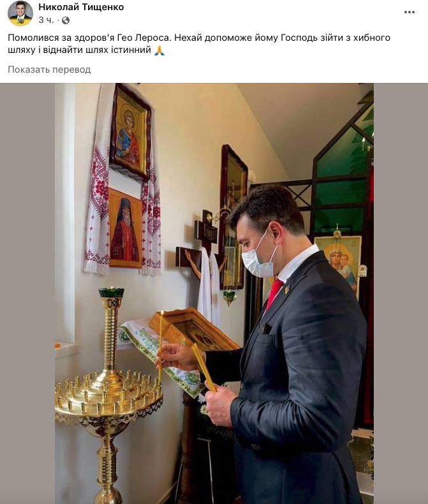Click the post text about Гео Лероса
Screen dimensions: 428x504
(199, 44)
